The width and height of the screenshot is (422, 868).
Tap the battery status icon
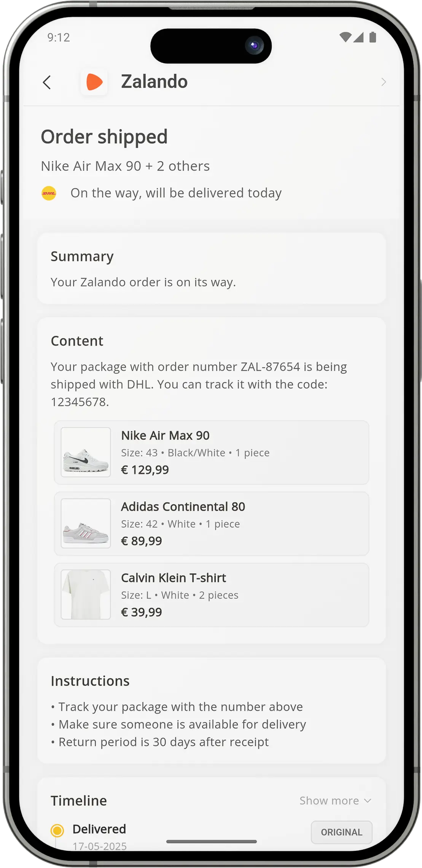373,37
